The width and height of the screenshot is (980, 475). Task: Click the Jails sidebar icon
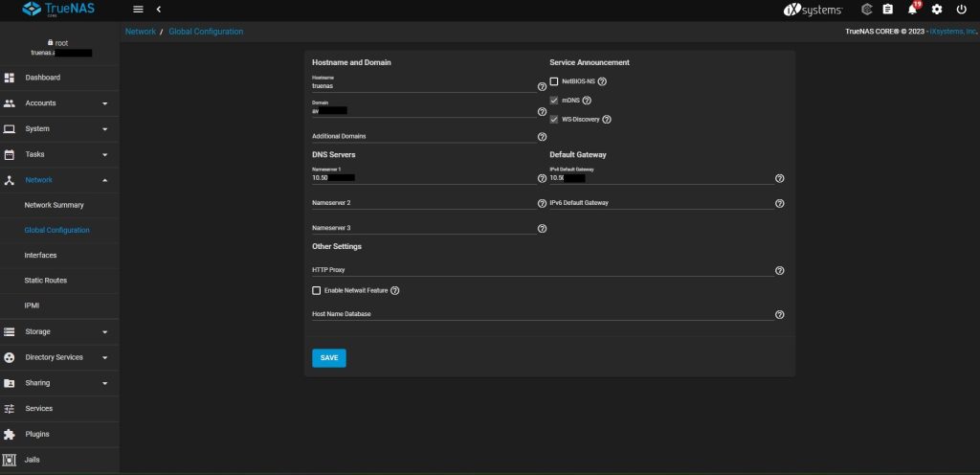pyautogui.click(x=10, y=460)
